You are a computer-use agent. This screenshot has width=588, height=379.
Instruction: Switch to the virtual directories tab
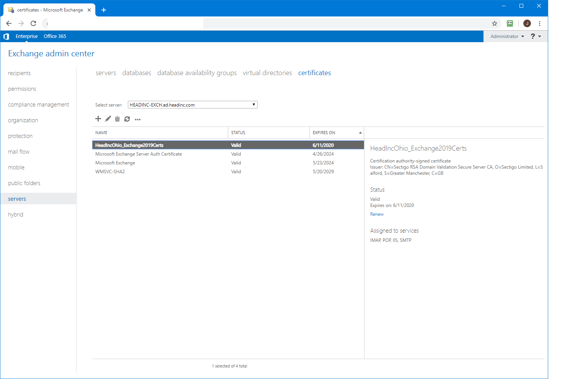pyautogui.click(x=267, y=73)
